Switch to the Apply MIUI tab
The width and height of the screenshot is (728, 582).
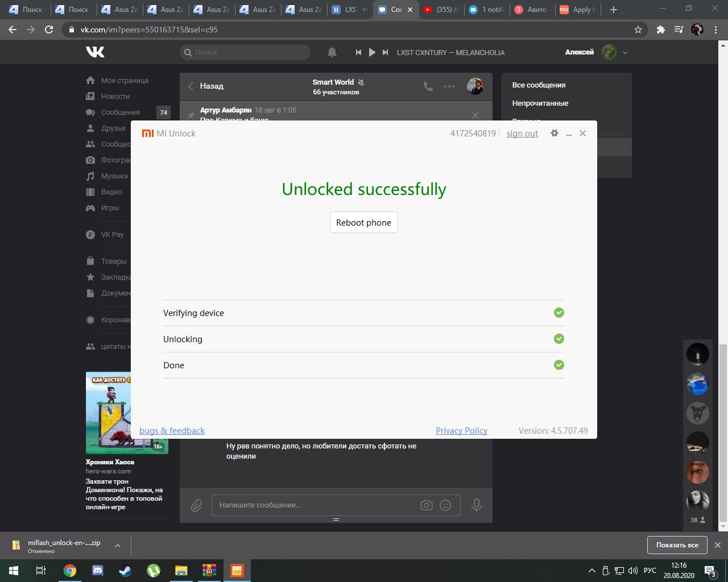[x=578, y=10]
